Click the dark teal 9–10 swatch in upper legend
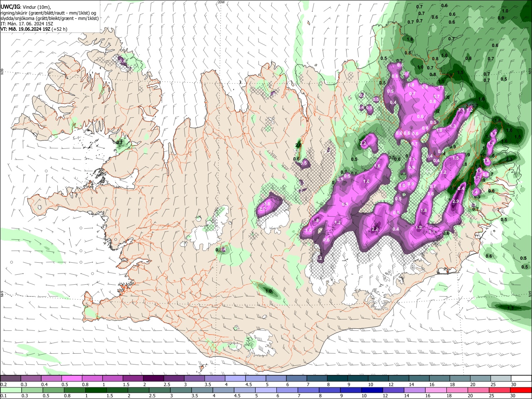 pyautogui.click(x=358, y=378)
